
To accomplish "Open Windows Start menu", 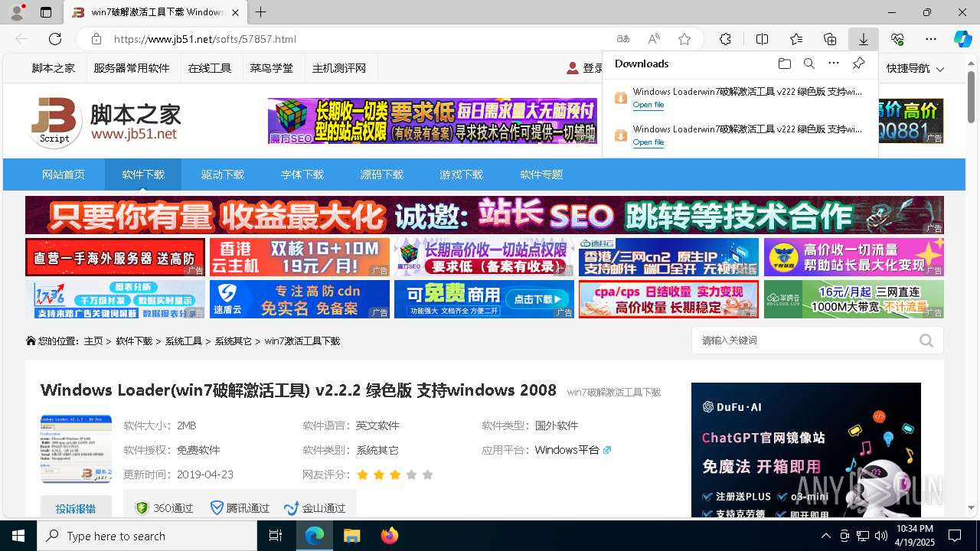I will (18, 536).
